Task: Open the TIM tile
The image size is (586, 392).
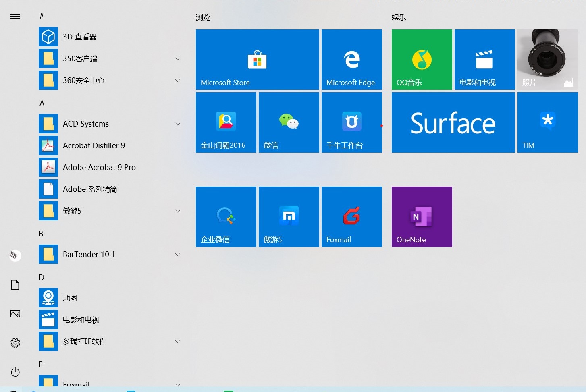Action: pos(547,122)
